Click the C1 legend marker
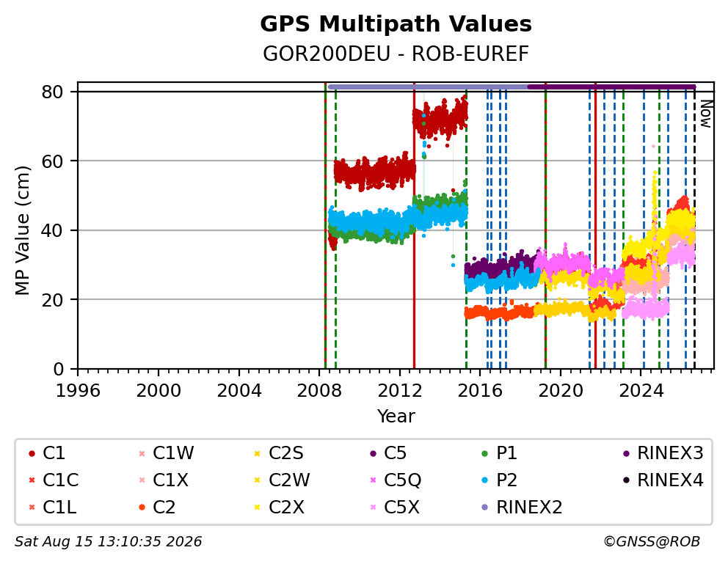Viewport: 728px width, 564px height. 32,453
